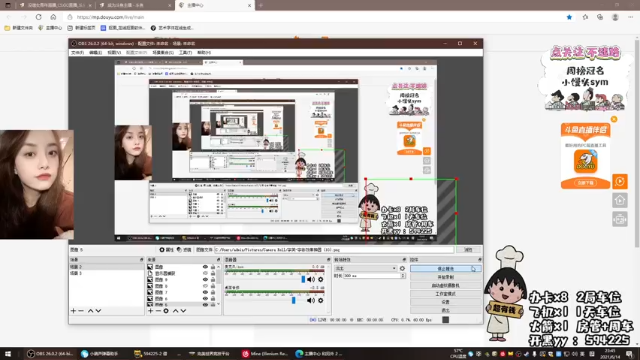Toggle visibility eye of the first source

(205, 267)
